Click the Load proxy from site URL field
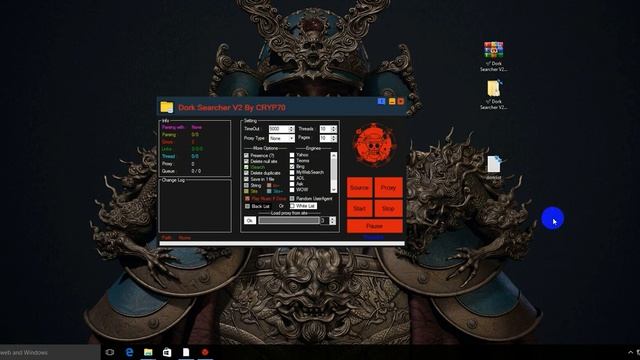640x360 pixels. point(289,220)
